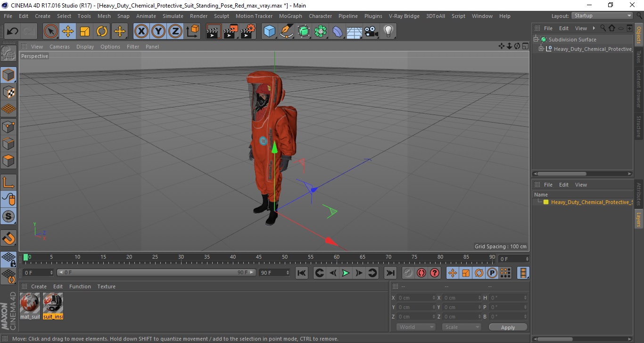Toggle the Z axis lock
This screenshot has width=644, height=343.
[x=175, y=32]
